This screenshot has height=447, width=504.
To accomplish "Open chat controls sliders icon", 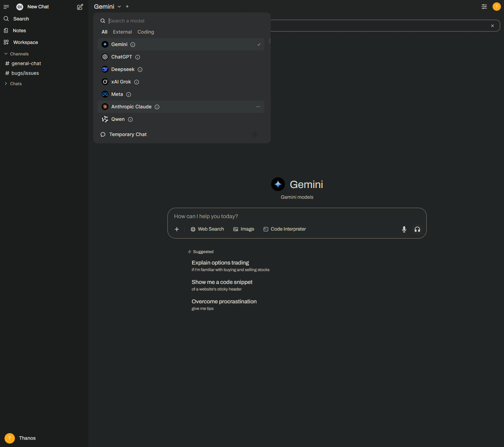I will click(x=484, y=7).
